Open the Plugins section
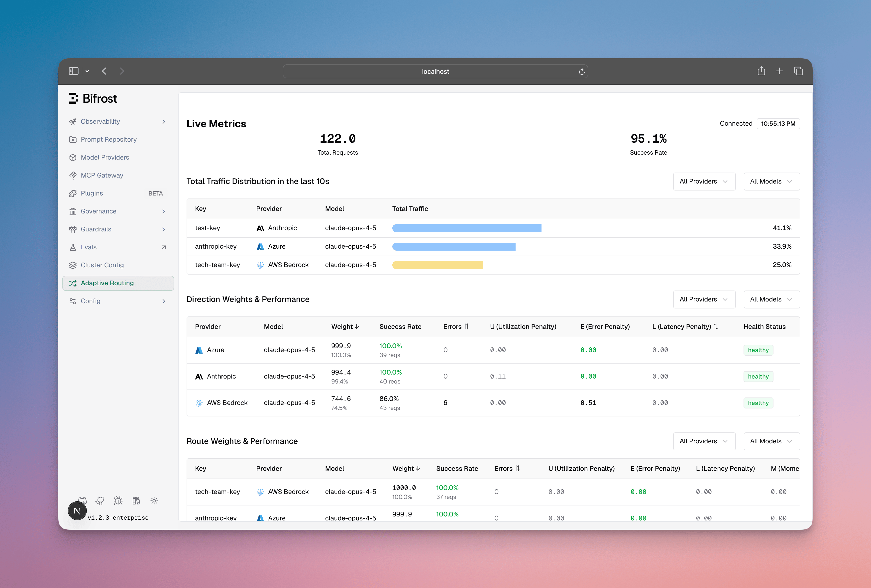Image resolution: width=871 pixels, height=588 pixels. pyautogui.click(x=118, y=193)
